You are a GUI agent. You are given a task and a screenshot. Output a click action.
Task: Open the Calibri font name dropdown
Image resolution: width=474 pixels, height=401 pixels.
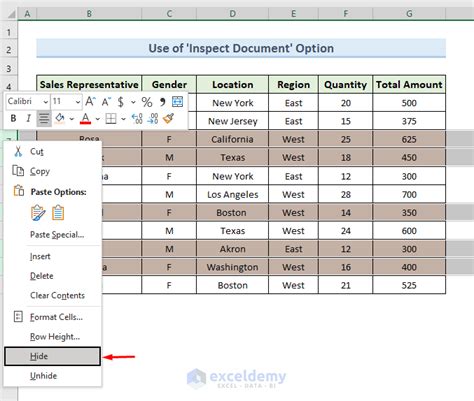pyautogui.click(x=45, y=102)
